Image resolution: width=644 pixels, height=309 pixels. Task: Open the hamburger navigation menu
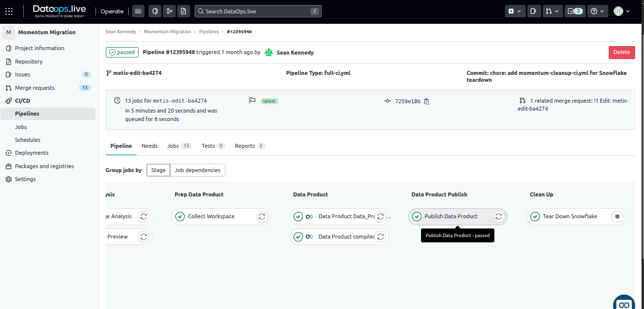click(x=139, y=11)
